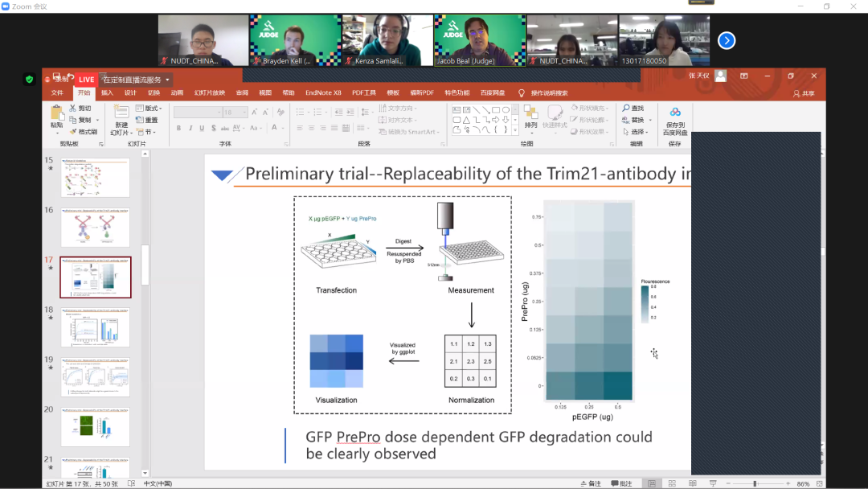Open the Select (选择) dropdown
This screenshot has width=868, height=489.
(x=636, y=132)
